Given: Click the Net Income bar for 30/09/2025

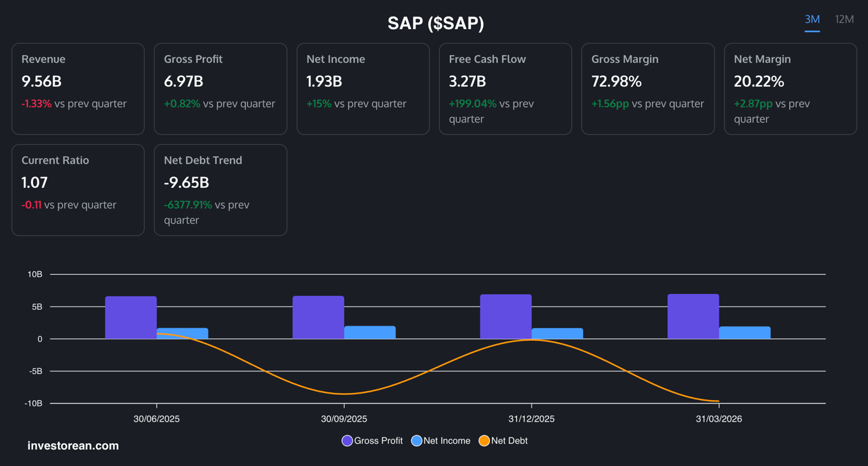Looking at the screenshot, I should point(370,333).
